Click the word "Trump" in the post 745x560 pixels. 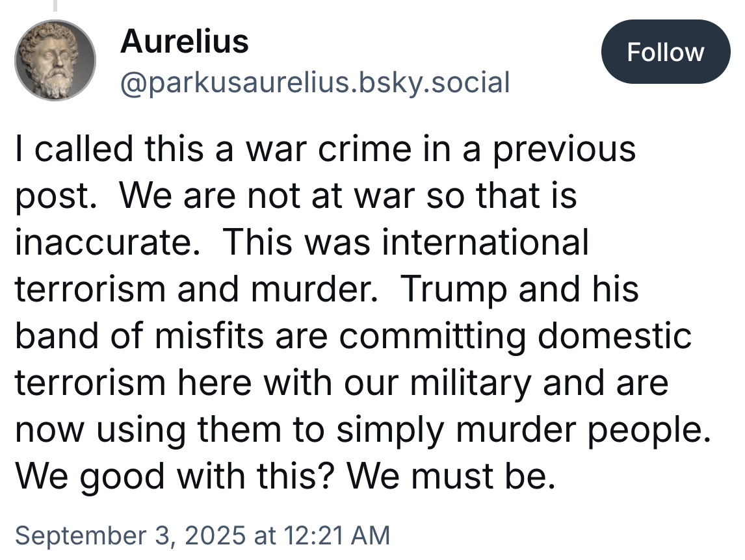tap(453, 289)
